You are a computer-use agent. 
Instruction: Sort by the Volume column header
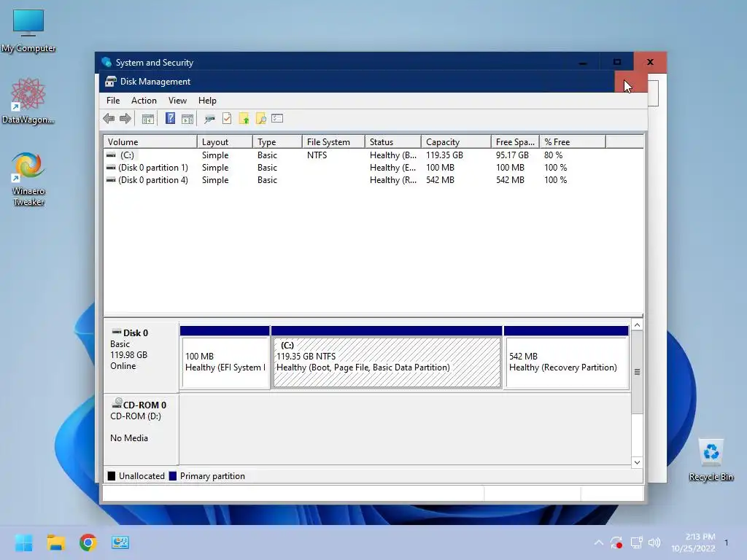click(x=150, y=142)
